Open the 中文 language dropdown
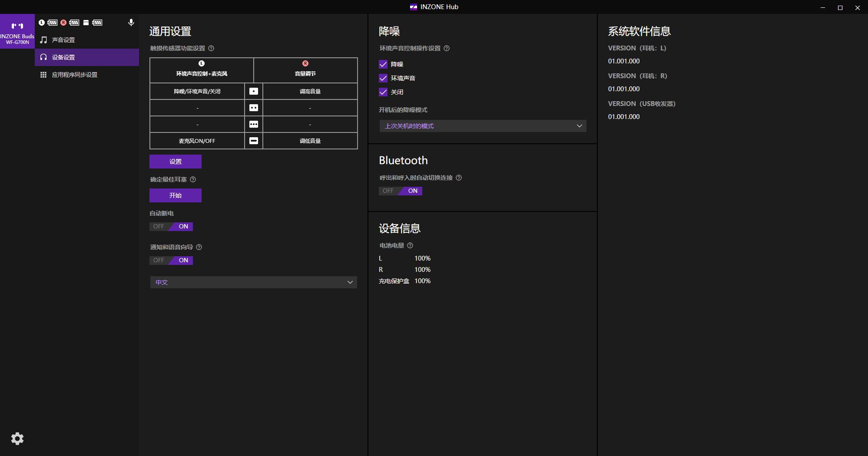The width and height of the screenshot is (868, 456). tap(253, 282)
